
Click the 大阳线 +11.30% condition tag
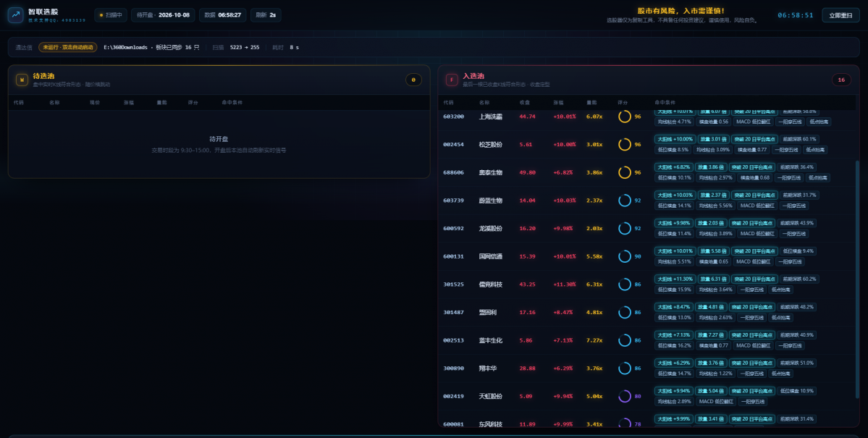pos(675,279)
